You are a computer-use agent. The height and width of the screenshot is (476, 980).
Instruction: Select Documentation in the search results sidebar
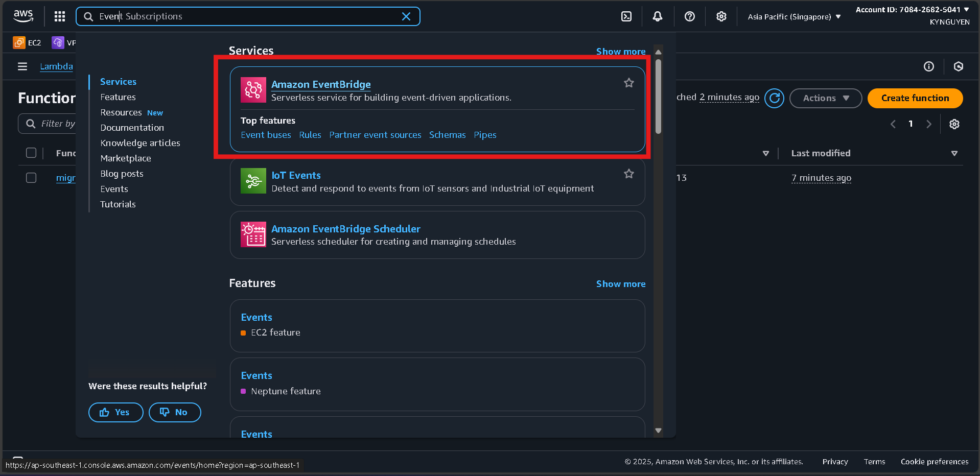coord(132,127)
